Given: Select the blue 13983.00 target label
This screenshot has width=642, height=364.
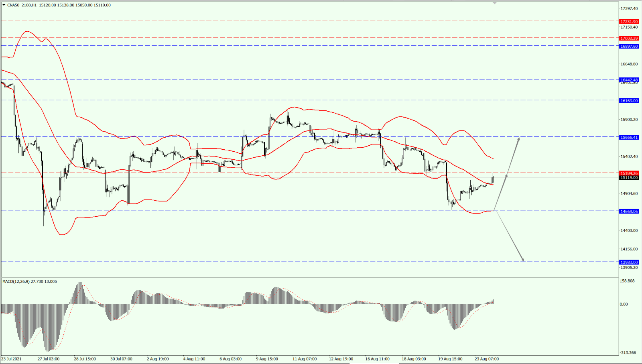Looking at the screenshot, I should coord(629,262).
